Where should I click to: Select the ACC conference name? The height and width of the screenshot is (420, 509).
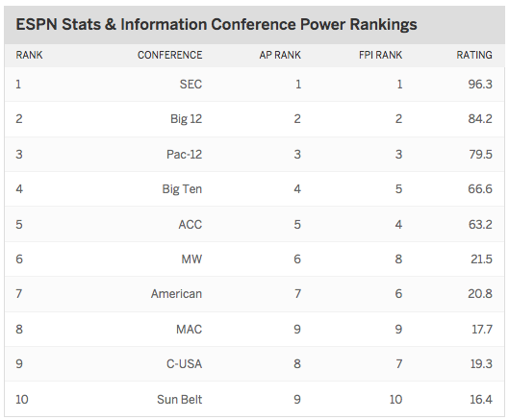191,225
